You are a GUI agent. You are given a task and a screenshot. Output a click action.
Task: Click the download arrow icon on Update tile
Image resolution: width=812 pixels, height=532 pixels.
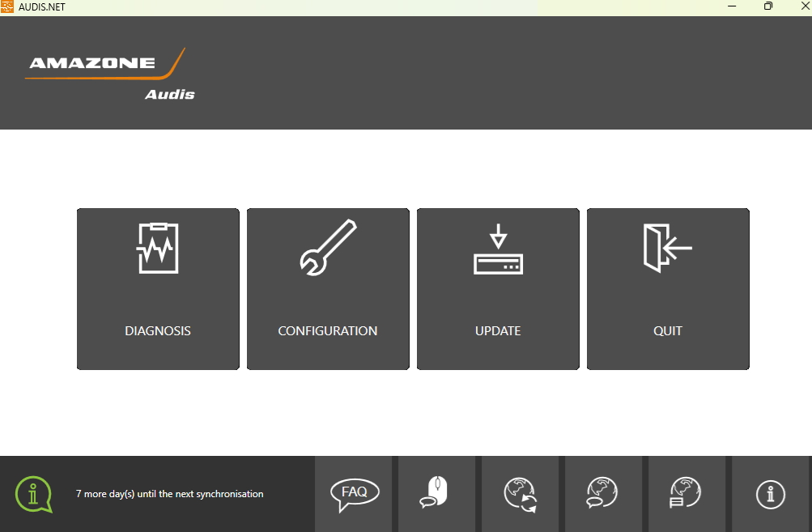[498, 249]
